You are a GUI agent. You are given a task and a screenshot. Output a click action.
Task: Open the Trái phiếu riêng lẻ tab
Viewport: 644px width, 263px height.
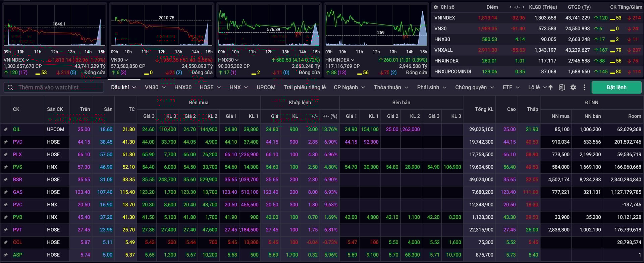tap(305, 87)
